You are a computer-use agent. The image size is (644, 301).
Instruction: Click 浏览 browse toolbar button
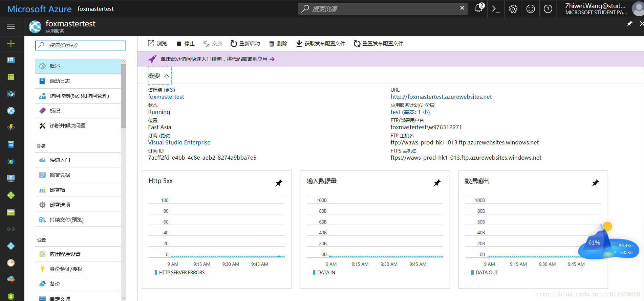coord(157,43)
